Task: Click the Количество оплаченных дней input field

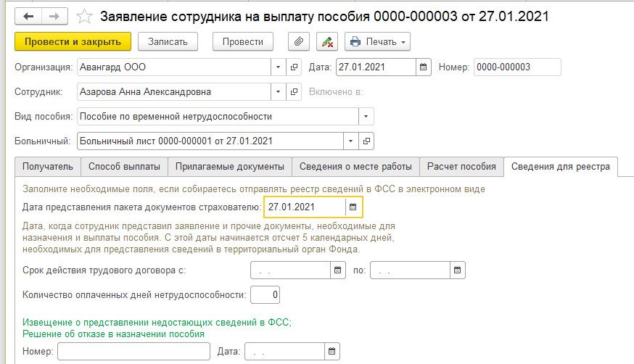Action: click(x=265, y=295)
